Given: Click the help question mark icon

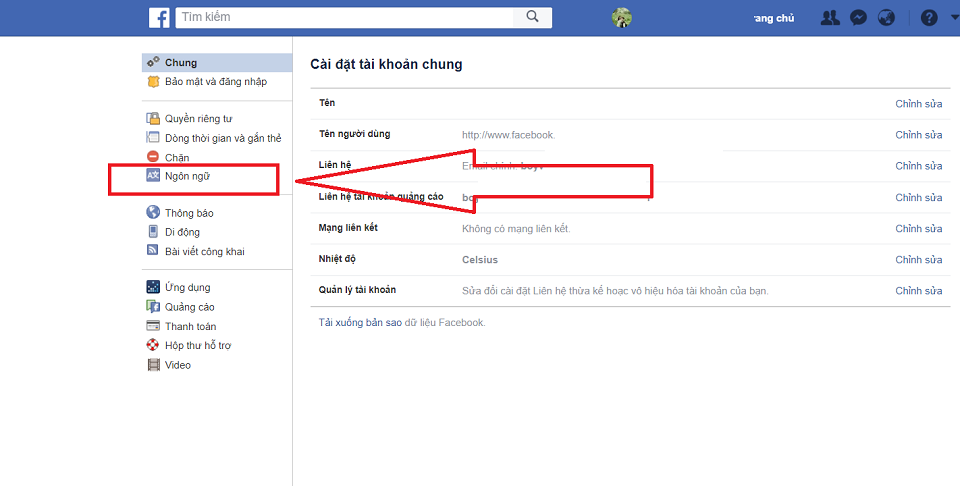Looking at the screenshot, I should [929, 18].
